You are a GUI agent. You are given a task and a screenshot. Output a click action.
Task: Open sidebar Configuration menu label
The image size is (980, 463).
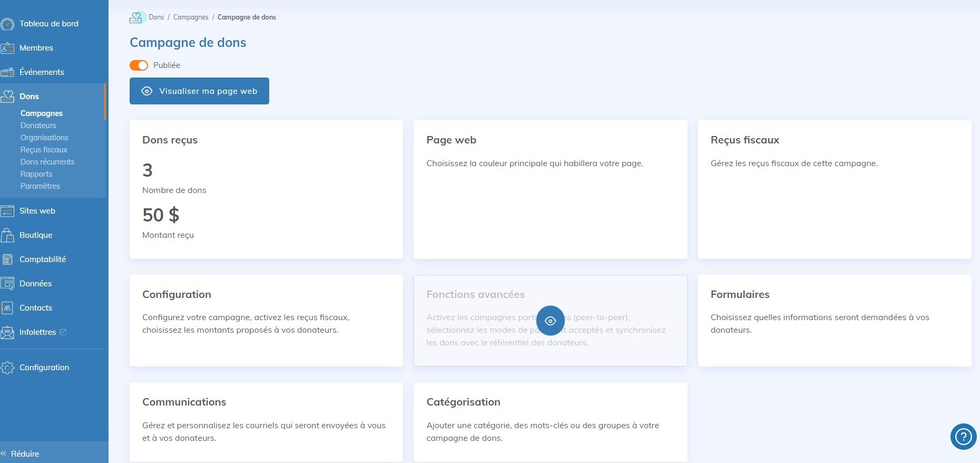[44, 368]
